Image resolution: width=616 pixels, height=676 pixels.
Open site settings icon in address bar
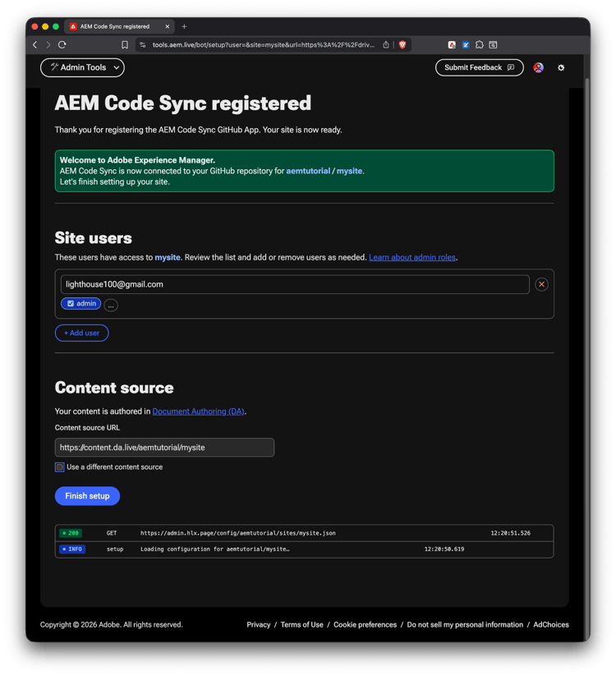pos(143,45)
